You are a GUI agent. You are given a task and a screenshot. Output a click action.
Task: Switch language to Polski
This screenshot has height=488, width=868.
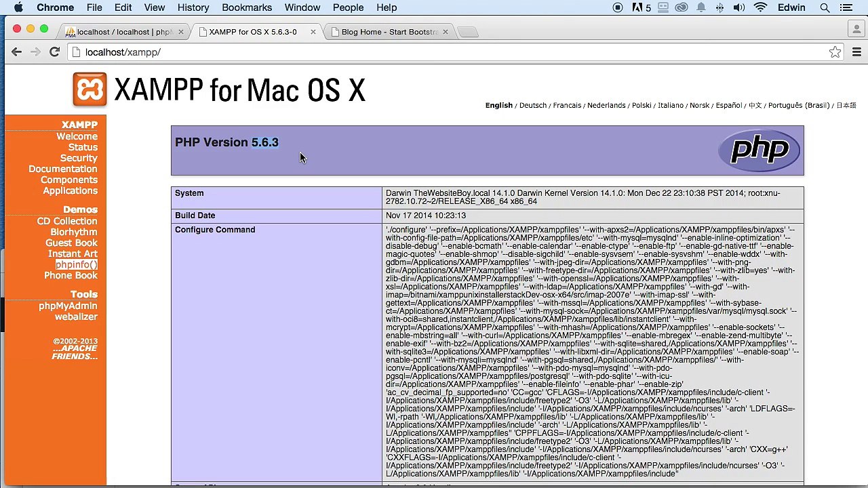tap(642, 105)
